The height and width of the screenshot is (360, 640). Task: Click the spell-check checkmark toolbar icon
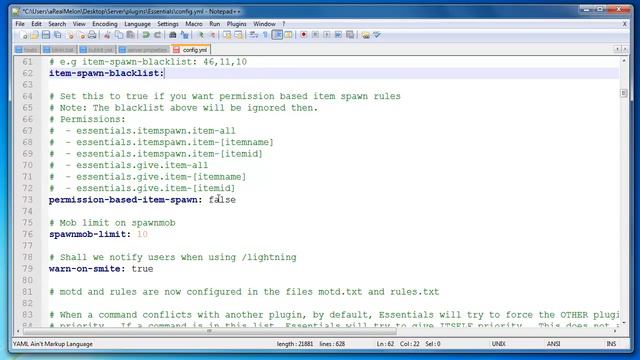point(377,35)
